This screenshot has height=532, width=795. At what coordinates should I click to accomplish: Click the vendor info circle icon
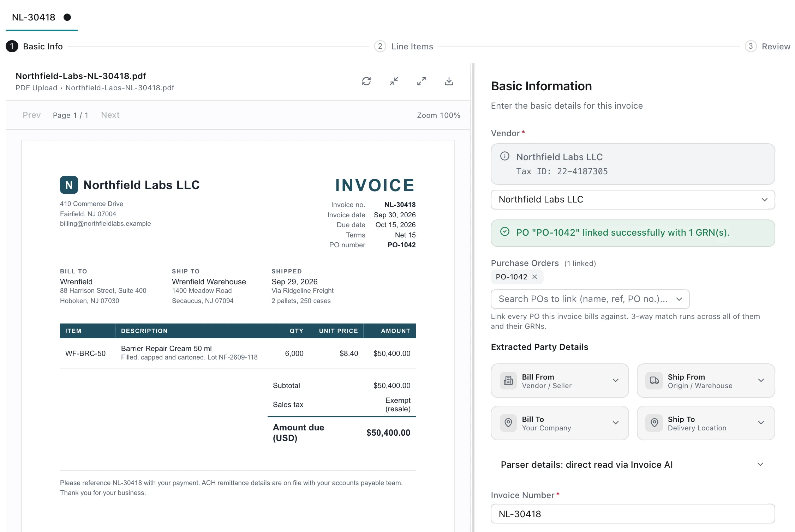coord(505,156)
